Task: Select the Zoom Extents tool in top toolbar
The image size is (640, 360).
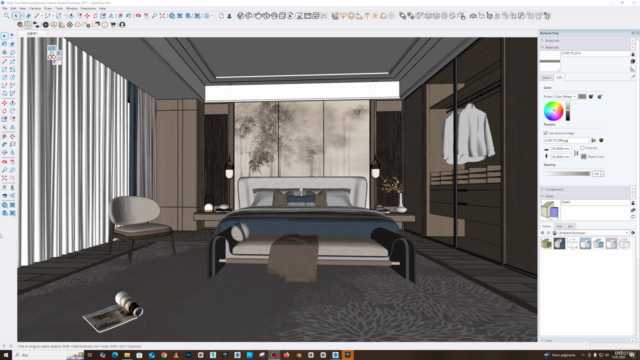Action: point(162,16)
